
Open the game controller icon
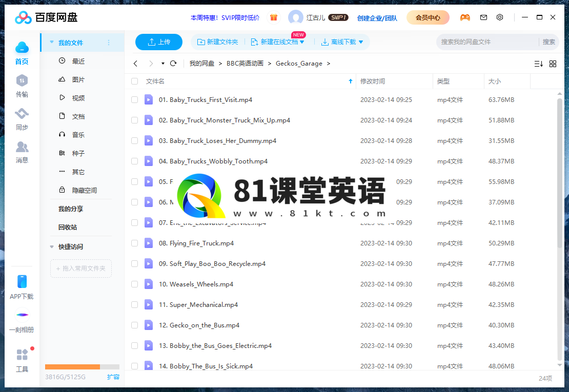pyautogui.click(x=465, y=17)
